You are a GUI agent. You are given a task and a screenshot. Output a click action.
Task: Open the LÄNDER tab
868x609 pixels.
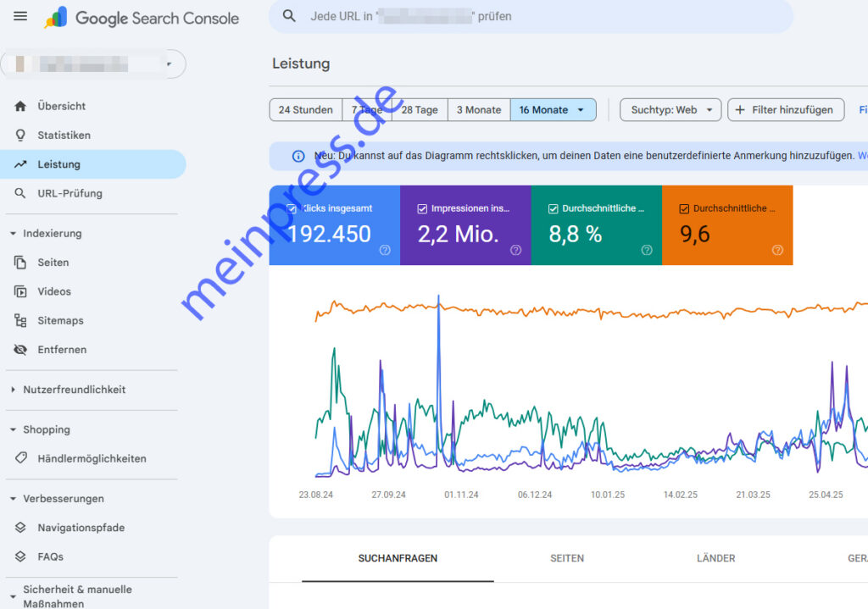[x=715, y=558]
